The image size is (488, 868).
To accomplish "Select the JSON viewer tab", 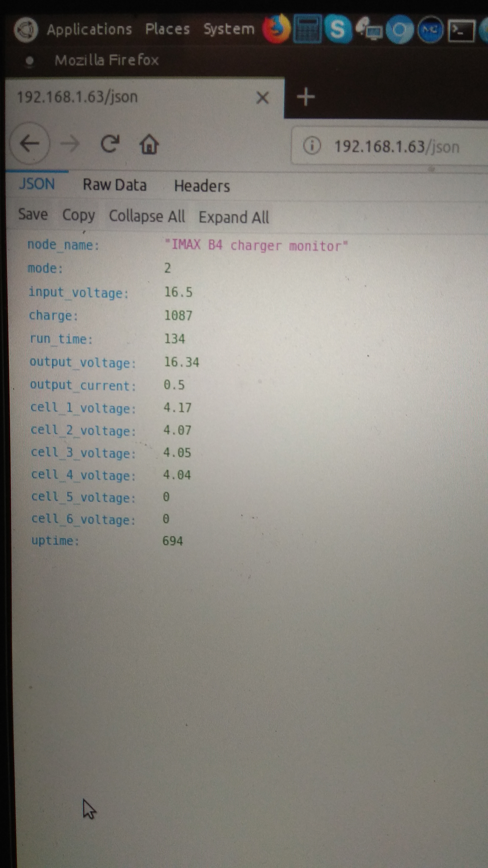I will [37, 184].
